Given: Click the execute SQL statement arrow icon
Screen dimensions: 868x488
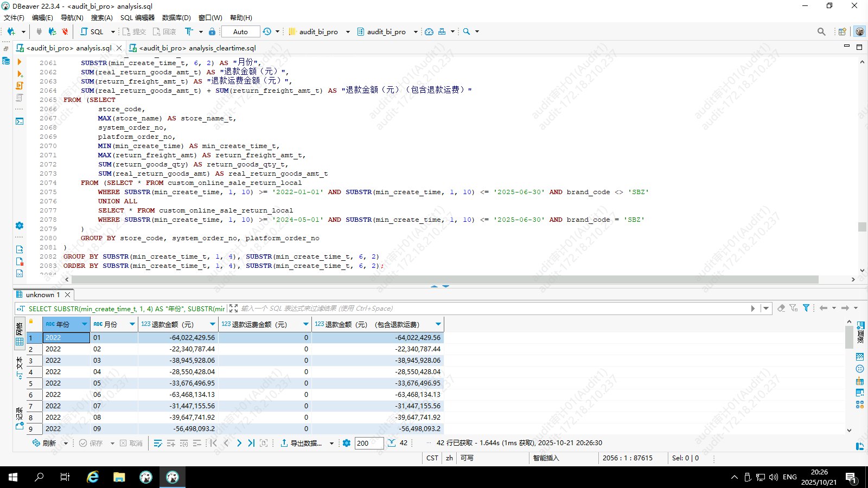Looking at the screenshot, I should [x=20, y=62].
